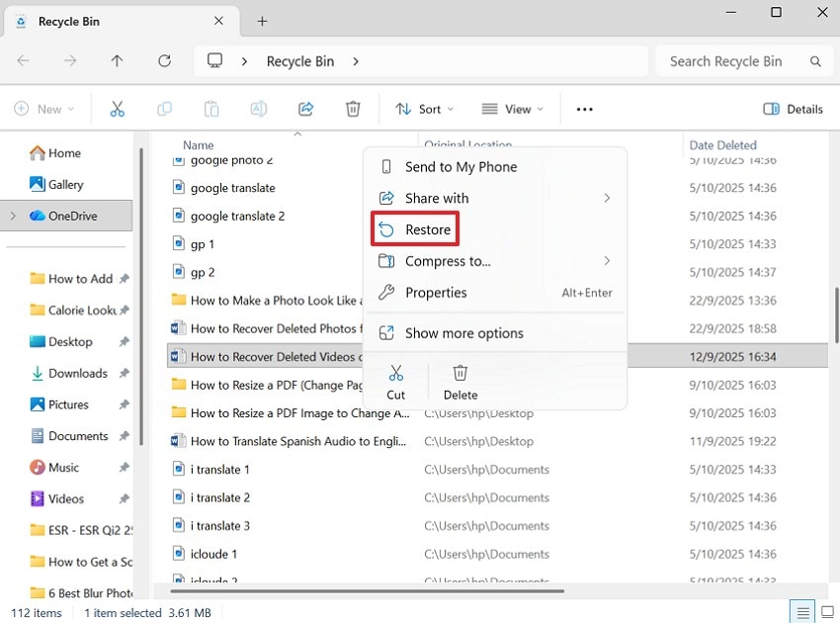
Task: Open the Share icon in the toolbar
Action: pyautogui.click(x=305, y=109)
